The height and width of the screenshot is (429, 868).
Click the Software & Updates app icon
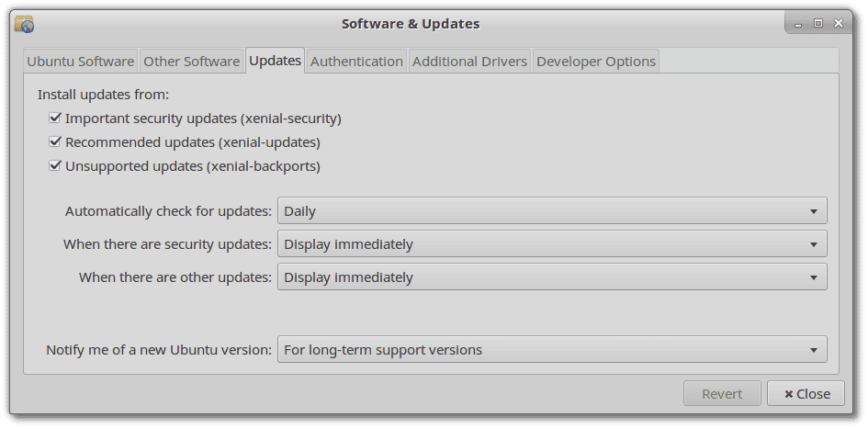pyautogui.click(x=24, y=24)
